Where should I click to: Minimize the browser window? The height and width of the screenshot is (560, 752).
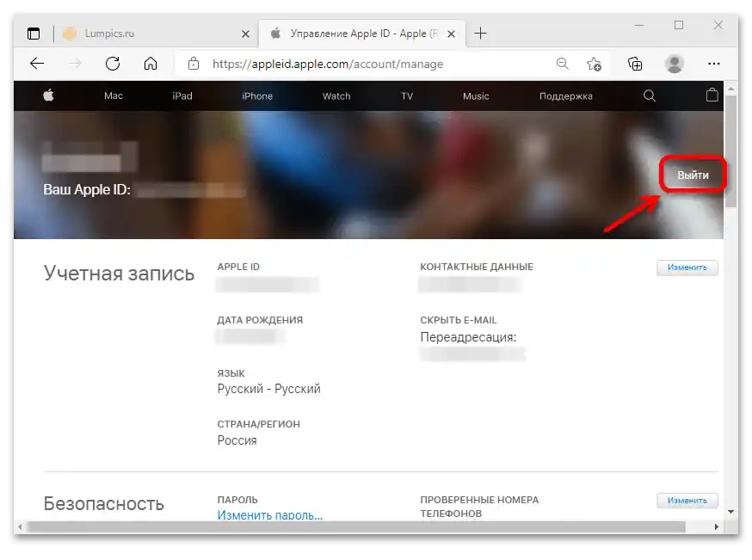[x=638, y=25]
